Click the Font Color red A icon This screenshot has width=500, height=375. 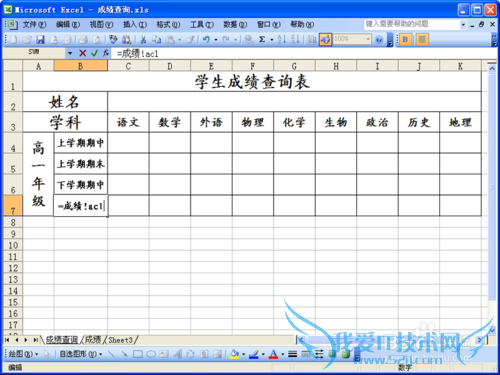273,354
